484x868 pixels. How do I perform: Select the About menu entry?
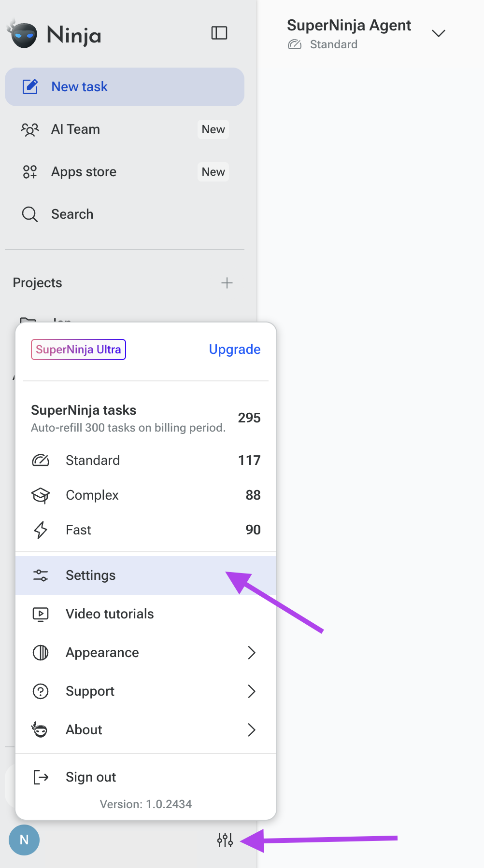click(146, 730)
